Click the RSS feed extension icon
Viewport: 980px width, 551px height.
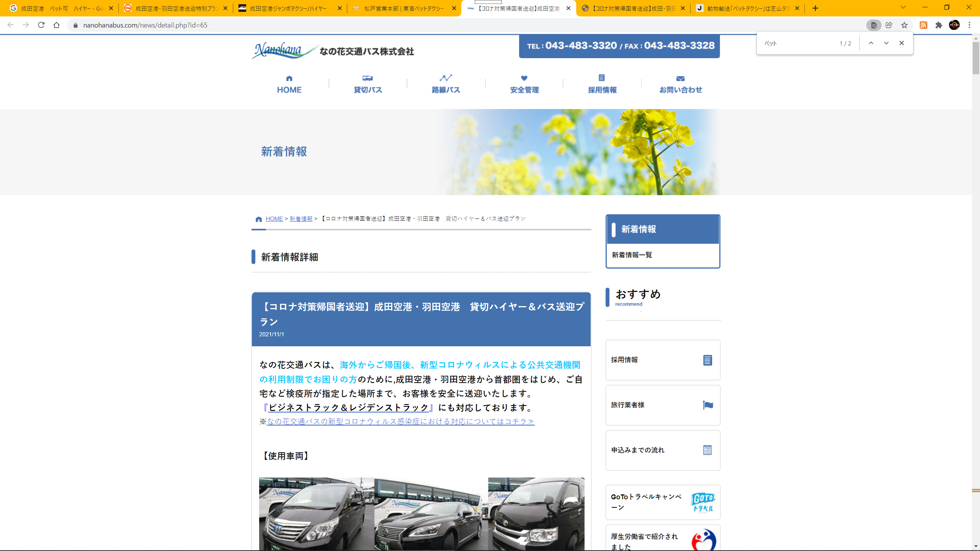click(923, 25)
